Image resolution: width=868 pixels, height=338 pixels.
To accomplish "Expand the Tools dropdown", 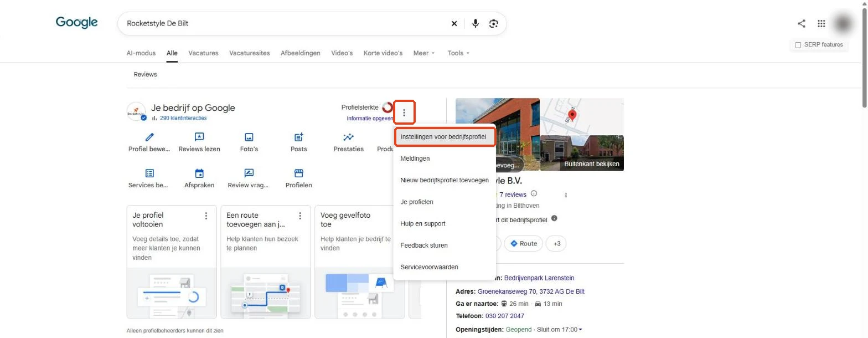I will pos(458,53).
